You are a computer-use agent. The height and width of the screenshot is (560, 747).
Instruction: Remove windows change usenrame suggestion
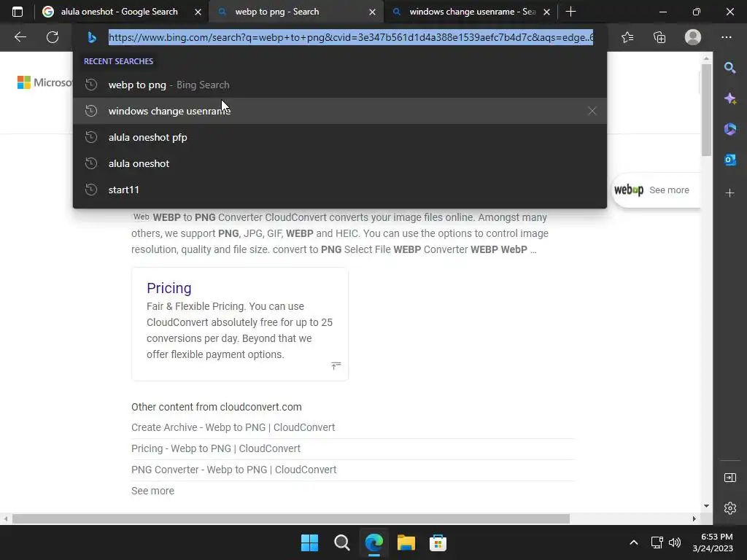(592, 111)
